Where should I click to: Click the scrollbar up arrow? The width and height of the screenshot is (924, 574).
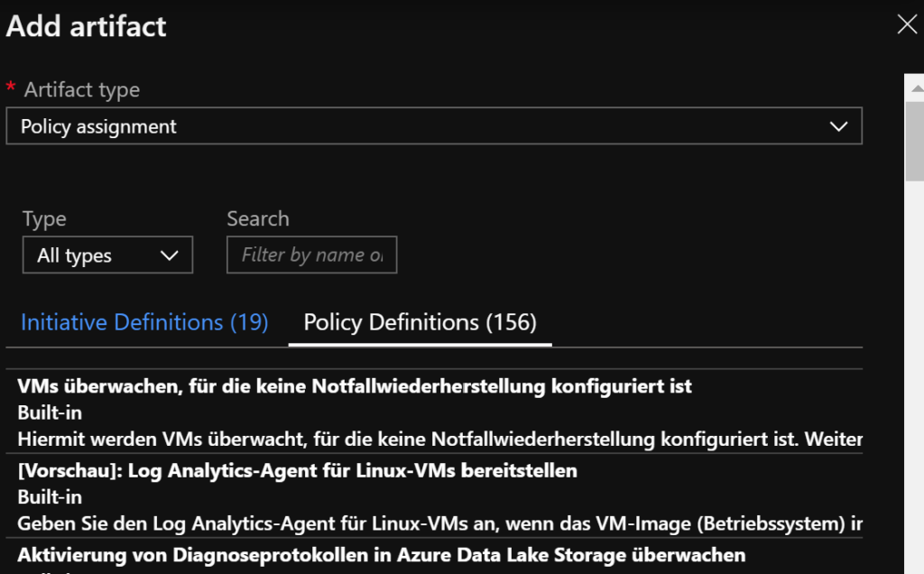[917, 88]
